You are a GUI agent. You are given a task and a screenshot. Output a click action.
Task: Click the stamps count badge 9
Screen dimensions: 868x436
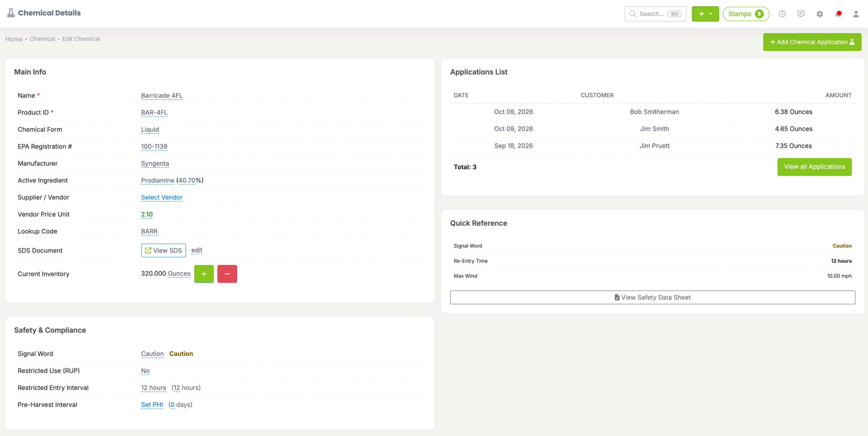coord(759,14)
